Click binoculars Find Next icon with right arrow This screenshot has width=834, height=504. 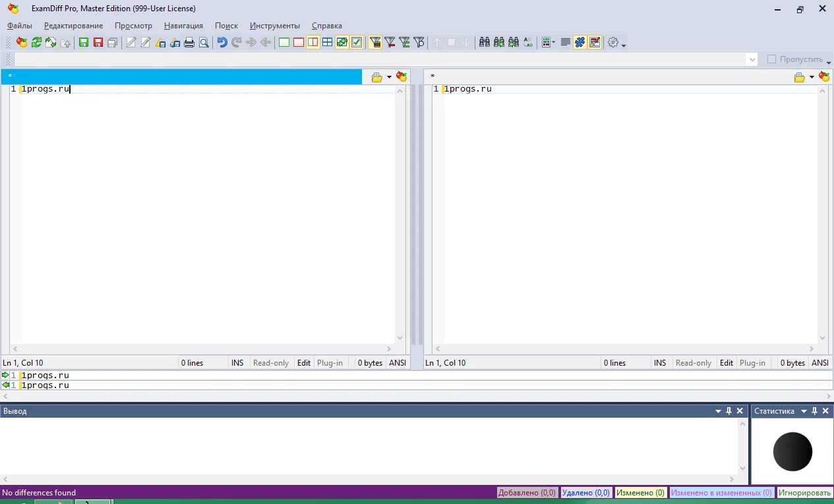tap(499, 43)
